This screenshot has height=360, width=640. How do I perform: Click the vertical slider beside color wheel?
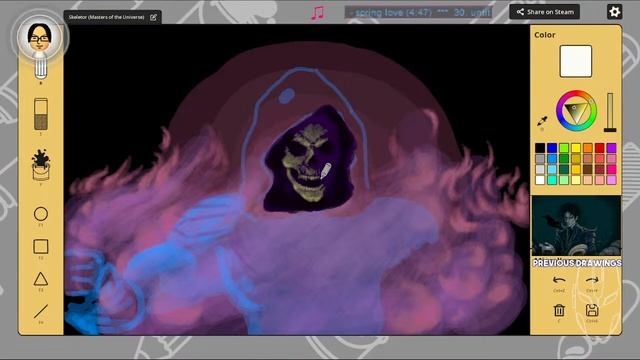pyautogui.click(x=610, y=112)
